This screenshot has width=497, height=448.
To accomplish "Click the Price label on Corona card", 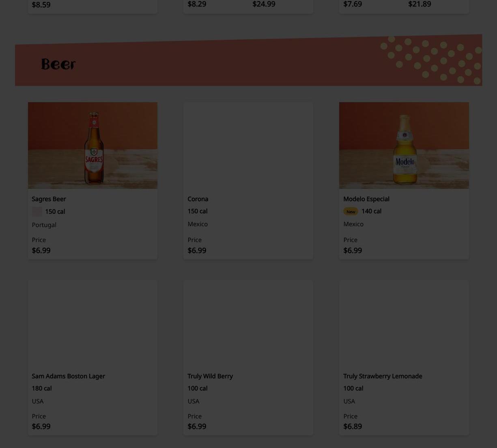I will click(194, 240).
